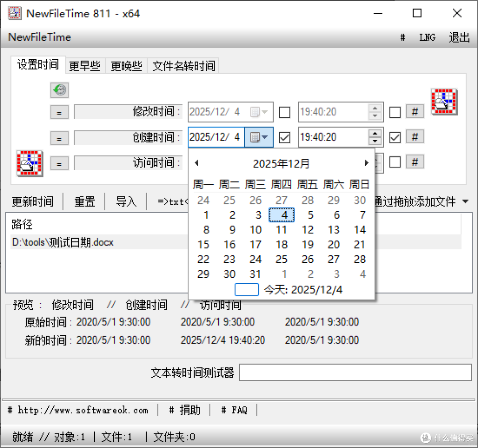Viewport: 478px width, 448px height.
Task: Uncheck the 创建时间 time checkbox
Action: point(395,138)
